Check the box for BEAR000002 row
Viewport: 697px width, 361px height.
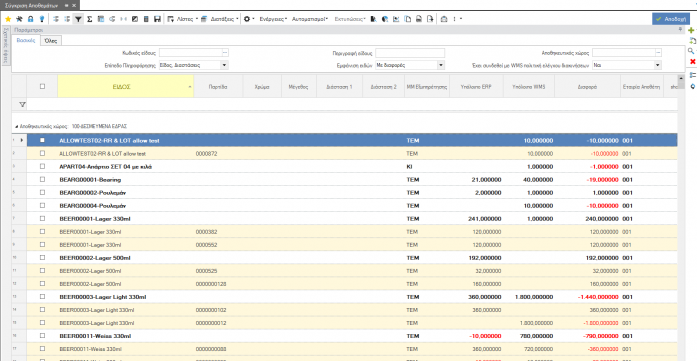(42, 193)
